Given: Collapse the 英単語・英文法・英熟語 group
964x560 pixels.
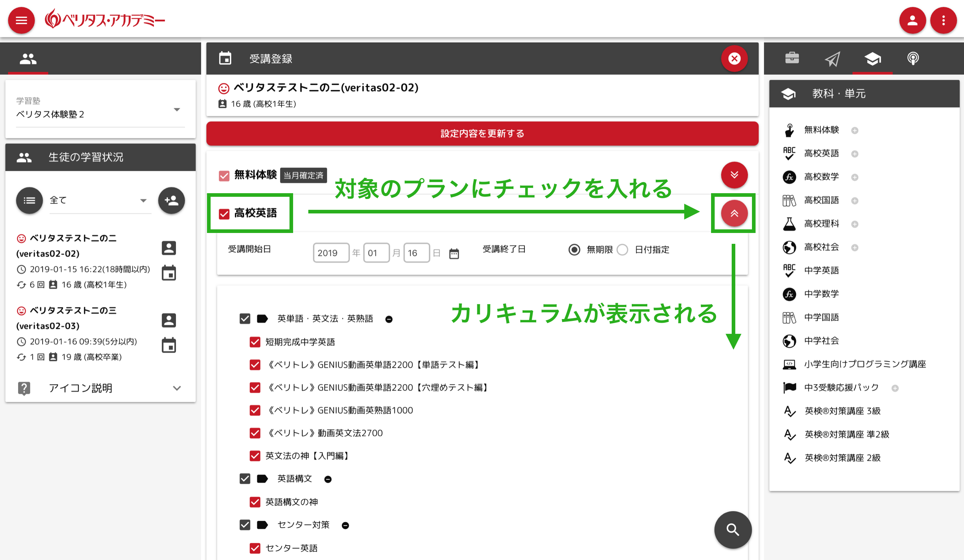Looking at the screenshot, I should coord(389,319).
